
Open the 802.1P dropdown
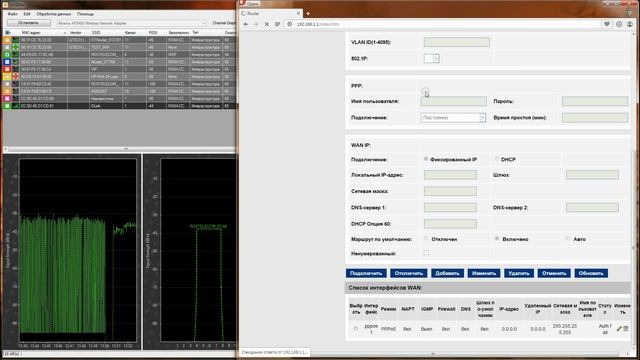coord(431,58)
